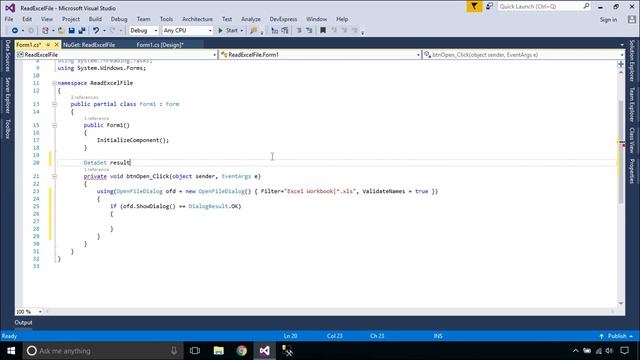Screen dimensions: 640x360
Task: Click the Find in Files toolbar icon
Action: [x=254, y=31]
